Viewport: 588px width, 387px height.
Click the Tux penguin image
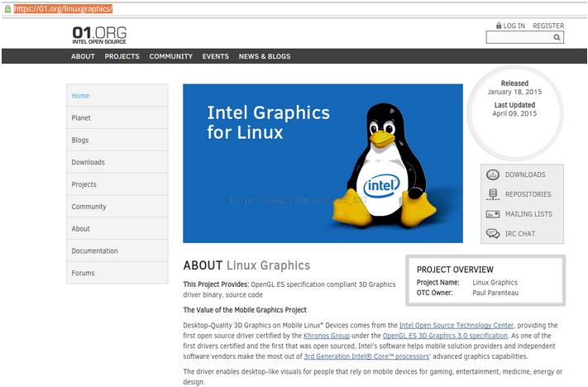click(385, 165)
